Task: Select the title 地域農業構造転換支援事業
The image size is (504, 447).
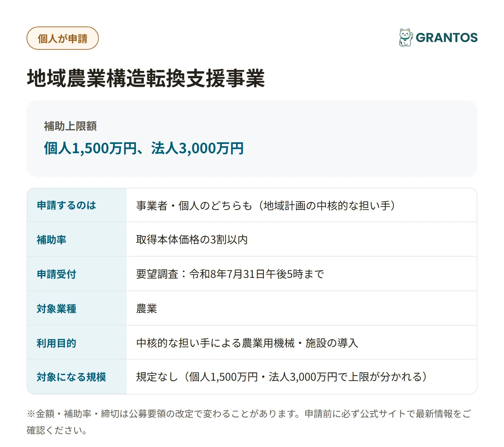Action: click(x=146, y=79)
